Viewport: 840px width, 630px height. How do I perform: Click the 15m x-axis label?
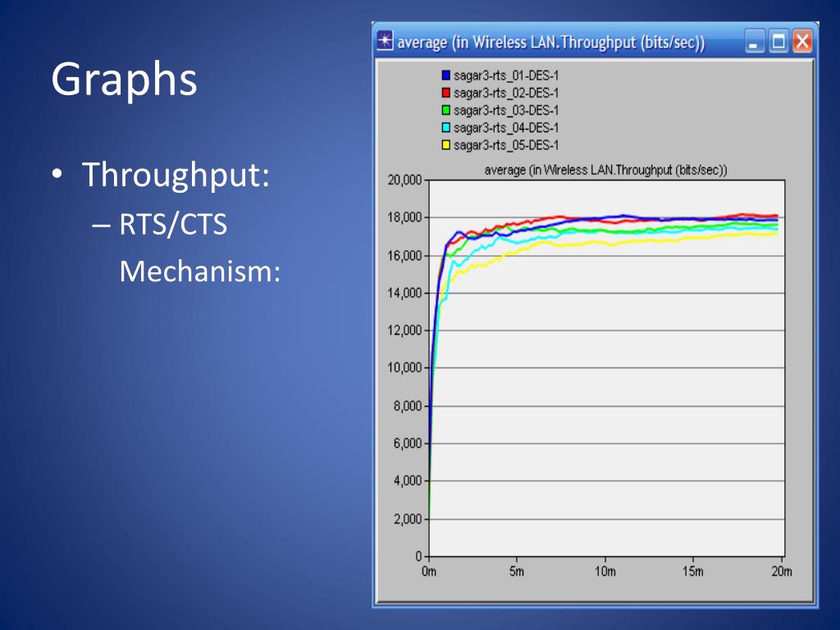click(692, 572)
